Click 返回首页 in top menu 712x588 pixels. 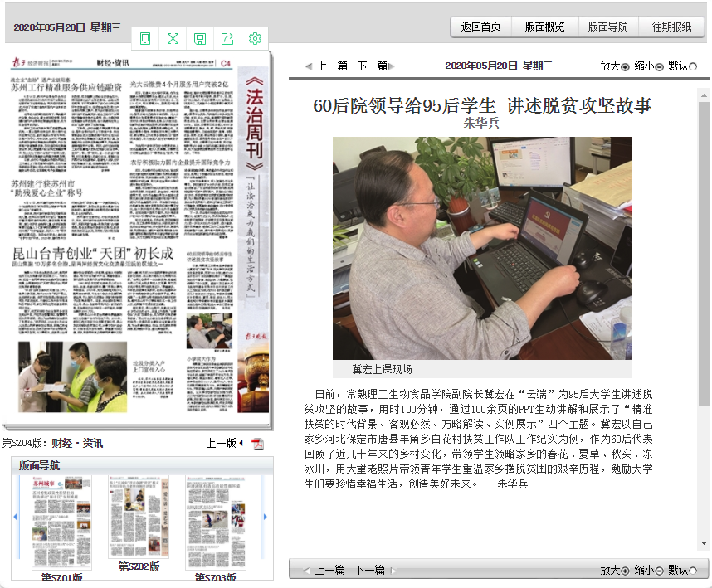480,27
